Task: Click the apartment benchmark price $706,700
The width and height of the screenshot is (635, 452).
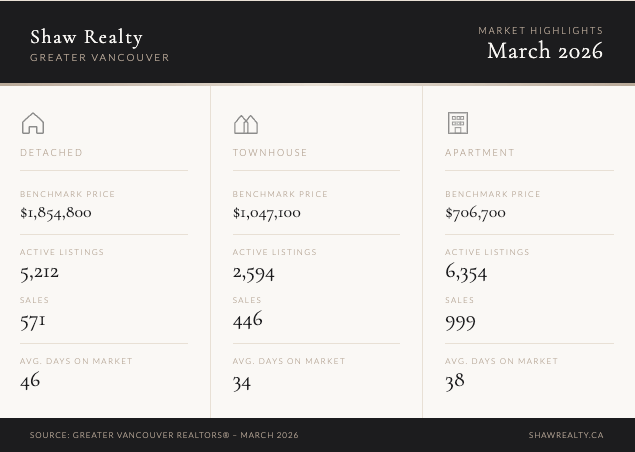Action: [475, 212]
